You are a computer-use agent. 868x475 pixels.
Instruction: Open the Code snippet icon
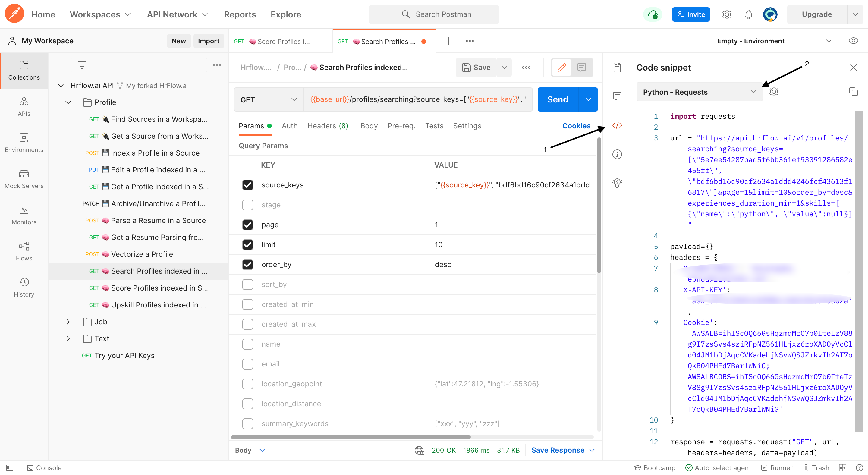coord(617,125)
